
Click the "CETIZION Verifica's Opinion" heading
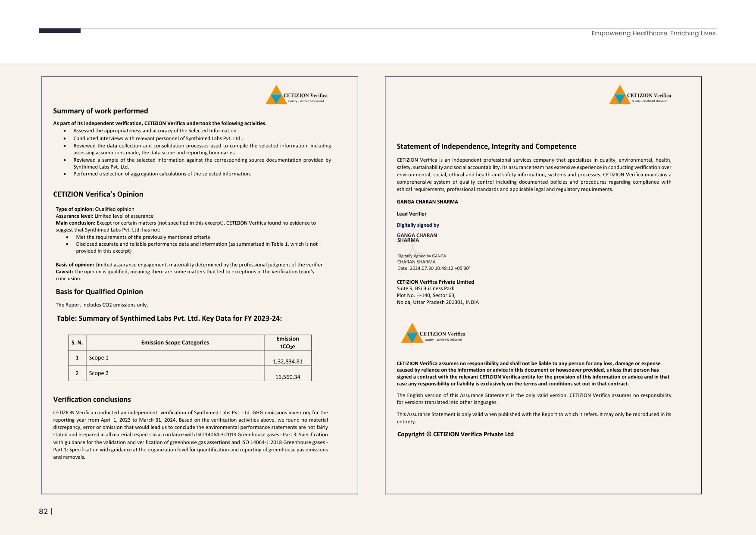tap(98, 194)
